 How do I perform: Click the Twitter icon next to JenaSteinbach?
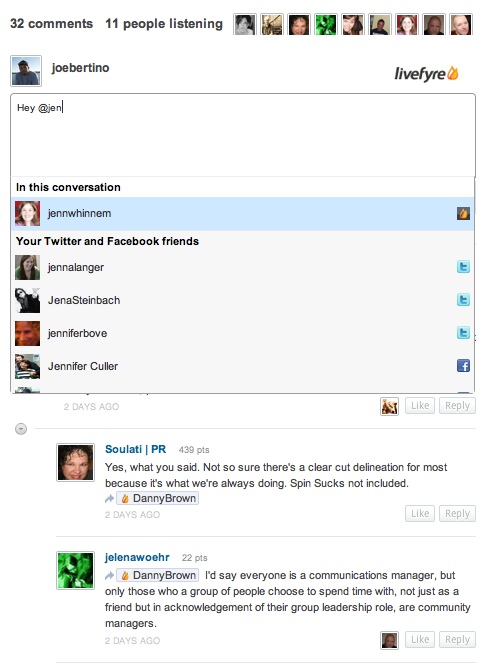(x=463, y=300)
